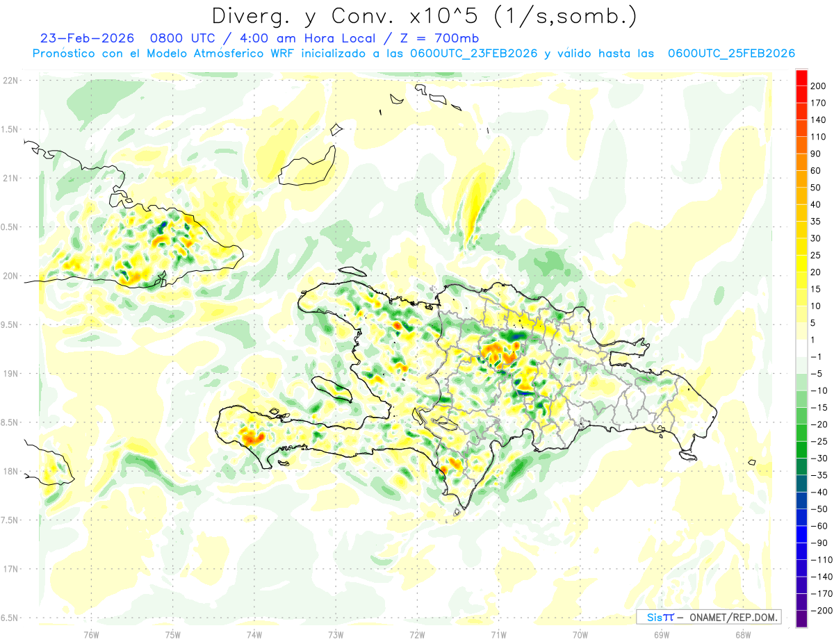Click the 68W longitude label

[742, 634]
